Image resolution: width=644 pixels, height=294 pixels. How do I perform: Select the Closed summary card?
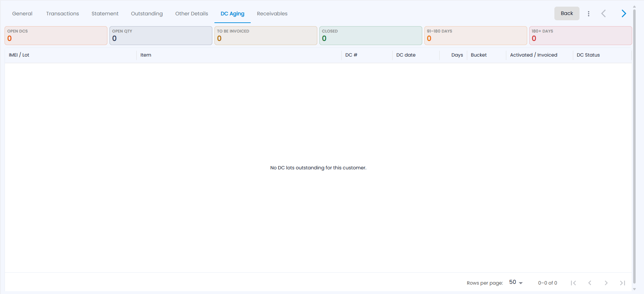[x=371, y=36]
